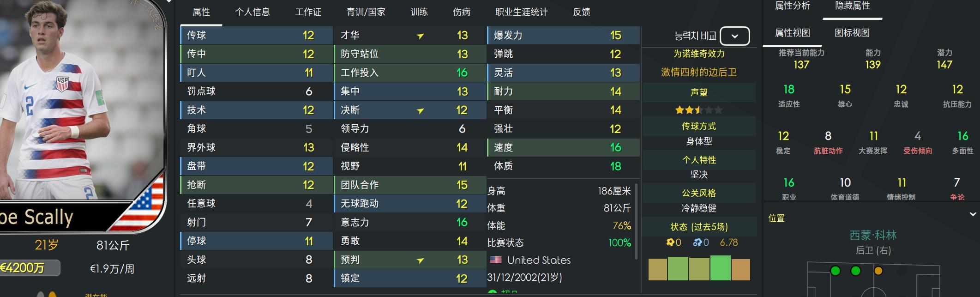
Task: Open the 西蒙·科林 link
Action: pos(873,236)
